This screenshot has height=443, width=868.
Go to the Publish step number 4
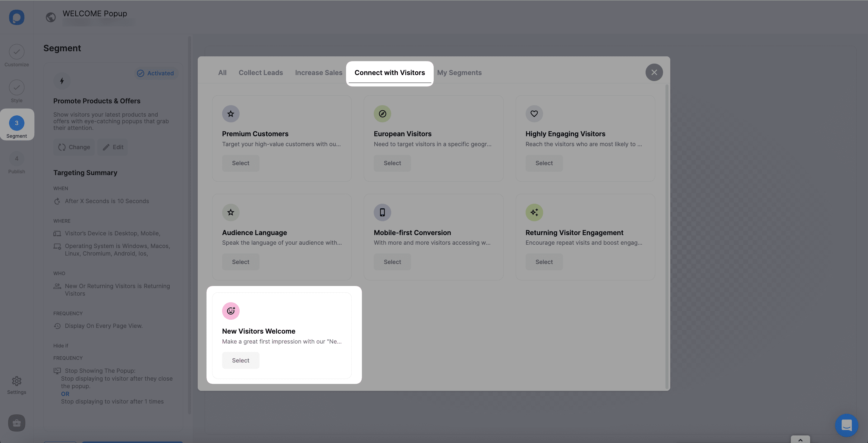coord(17,159)
